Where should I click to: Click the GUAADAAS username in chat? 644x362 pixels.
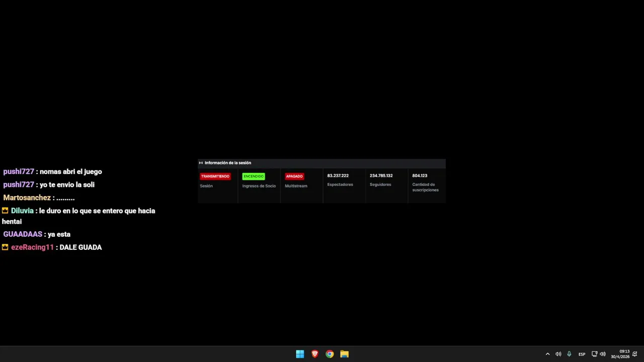[x=23, y=234]
